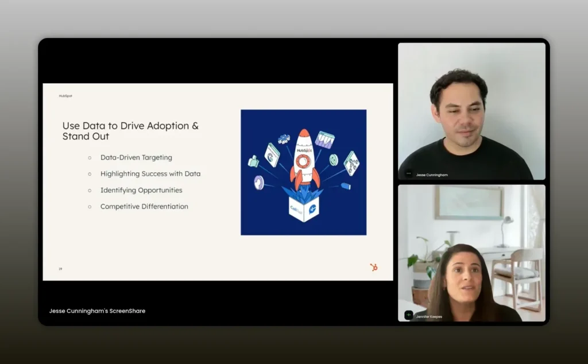Click the three-dots icon beside Jesse Cunningham's name
The height and width of the screenshot is (364, 588).
pos(409,173)
